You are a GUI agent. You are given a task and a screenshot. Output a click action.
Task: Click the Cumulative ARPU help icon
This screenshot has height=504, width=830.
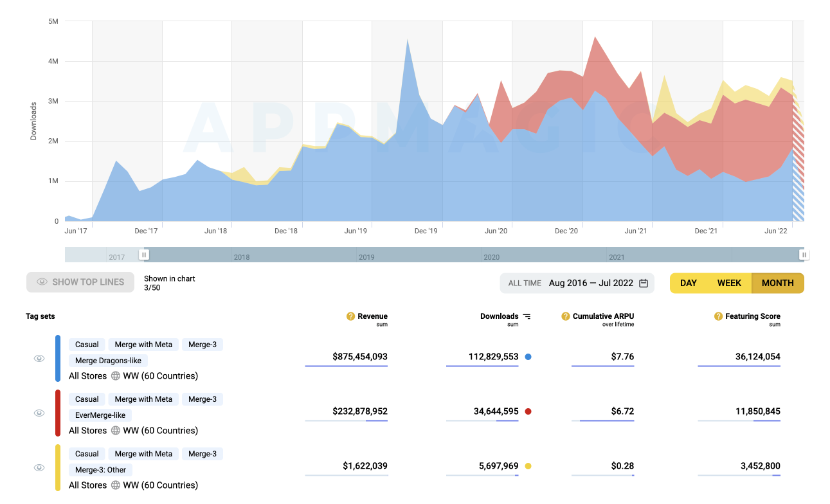pyautogui.click(x=566, y=316)
